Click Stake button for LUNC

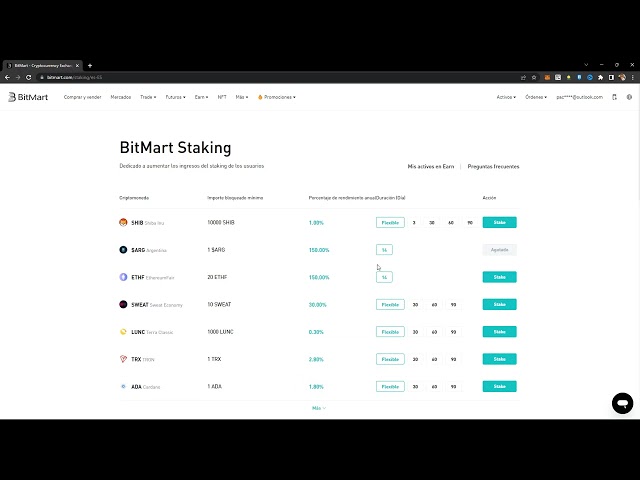click(x=500, y=332)
